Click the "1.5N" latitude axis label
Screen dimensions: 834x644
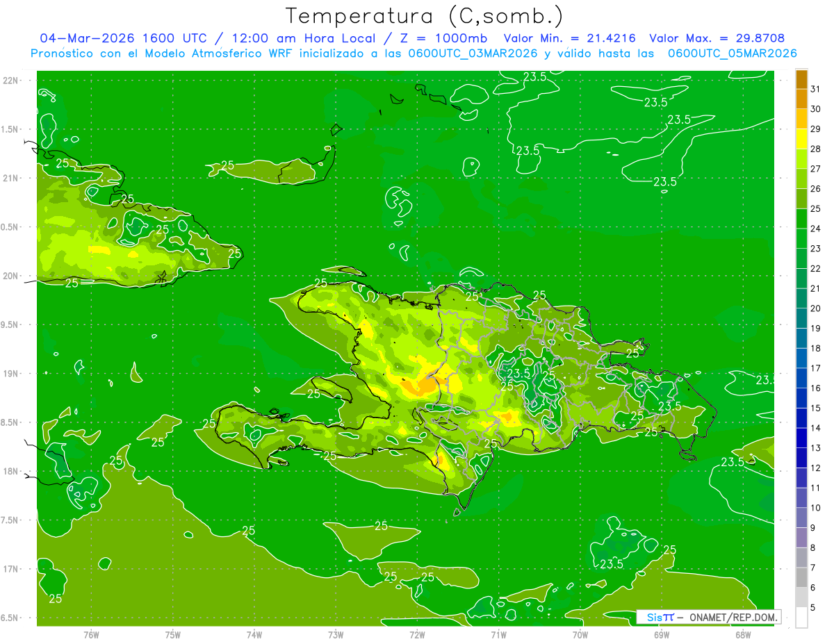[x=10, y=129]
